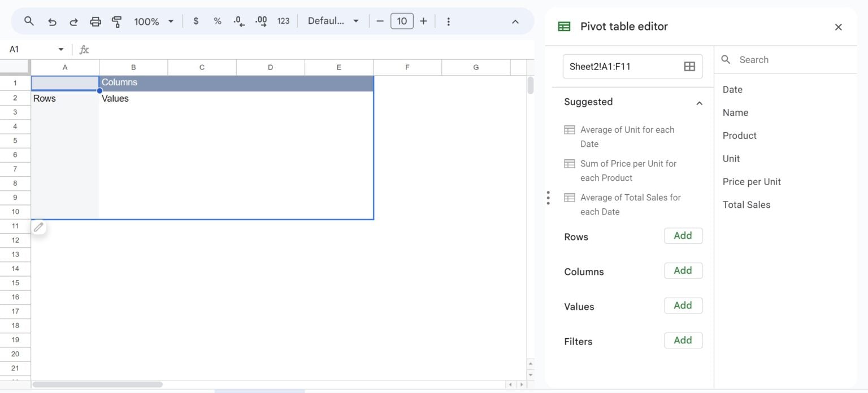Screen dimensions: 868x393
Task: Choose Sum of Price per Unit suggestion
Action: tap(627, 171)
